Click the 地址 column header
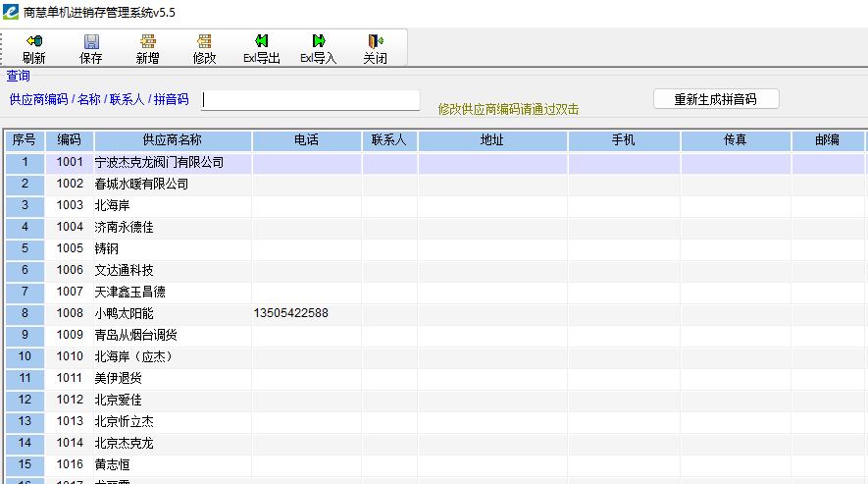The width and height of the screenshot is (868, 484). click(x=492, y=140)
